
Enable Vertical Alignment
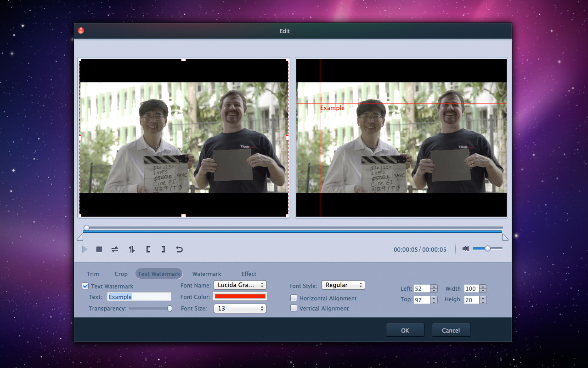[x=293, y=308]
